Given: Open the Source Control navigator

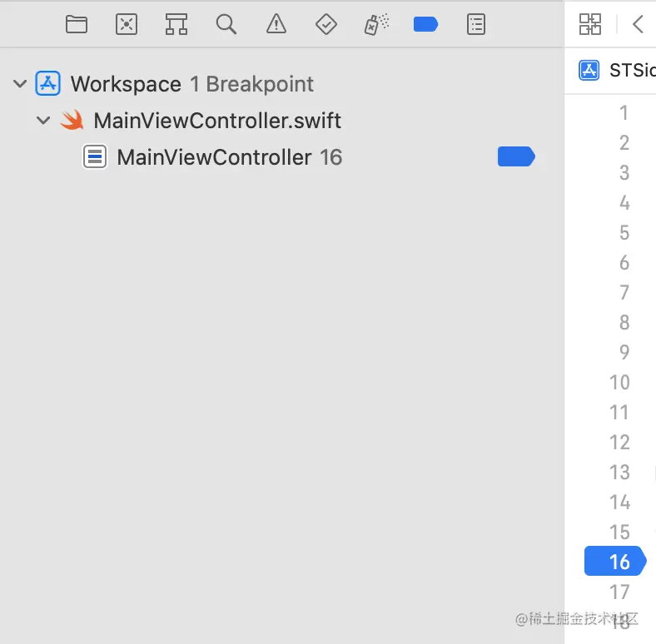Looking at the screenshot, I should 127,24.
